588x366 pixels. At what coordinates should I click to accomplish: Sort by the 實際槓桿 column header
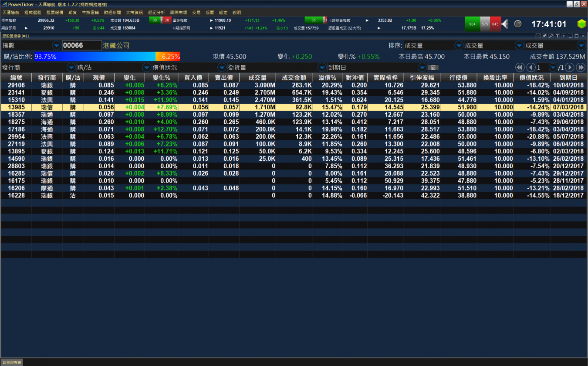385,78
